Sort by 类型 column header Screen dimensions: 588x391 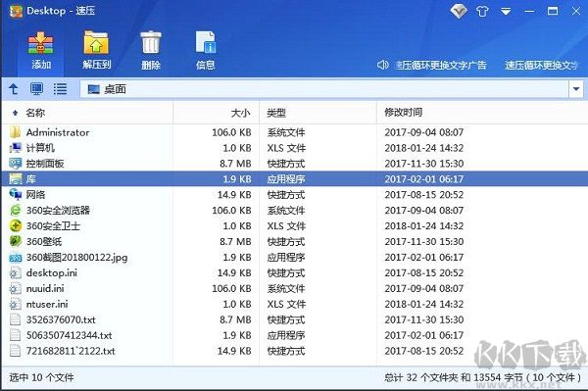tap(276, 113)
